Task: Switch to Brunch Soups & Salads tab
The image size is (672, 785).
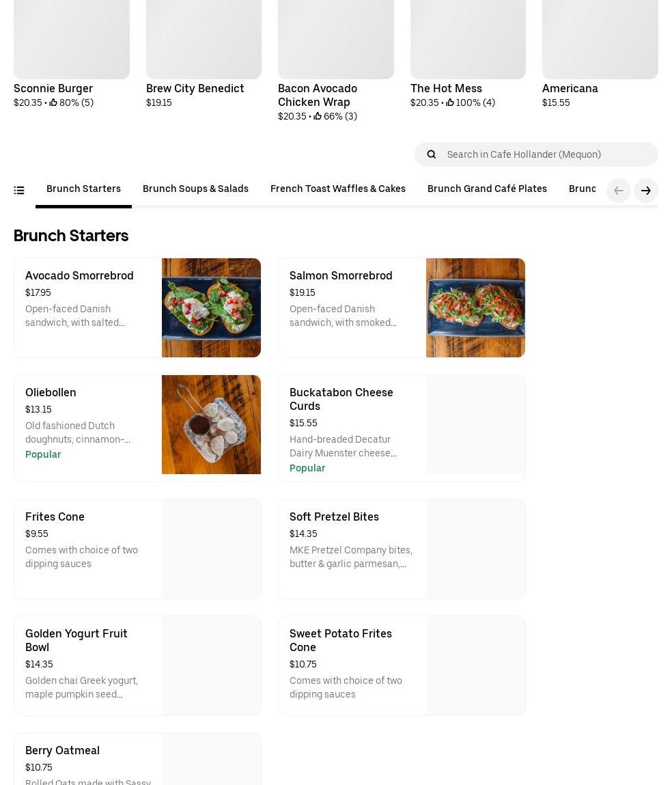Action: tap(195, 189)
